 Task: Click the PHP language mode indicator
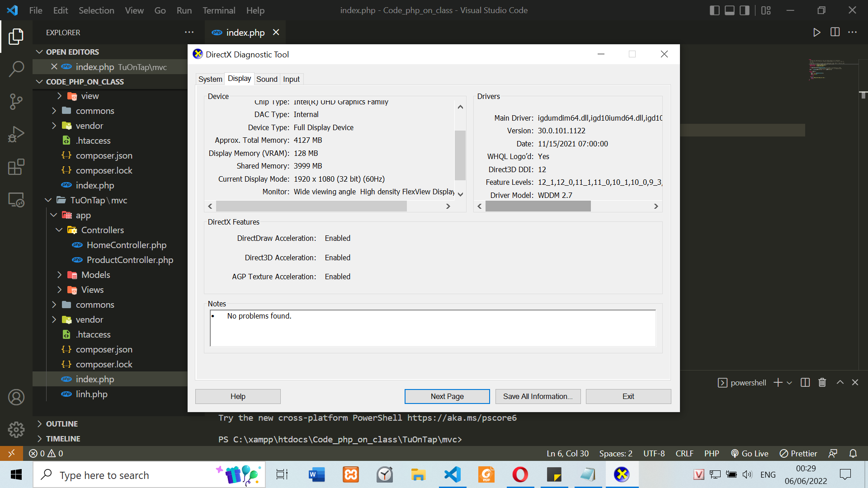(712, 453)
